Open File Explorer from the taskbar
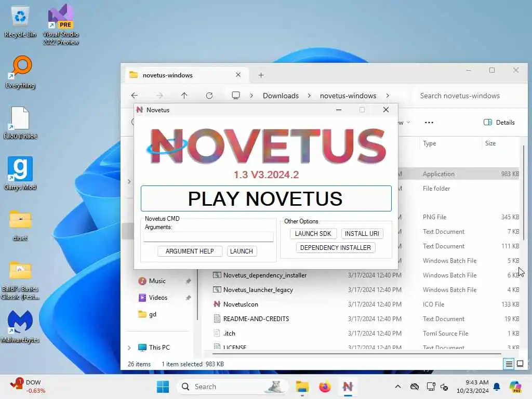 (302, 387)
